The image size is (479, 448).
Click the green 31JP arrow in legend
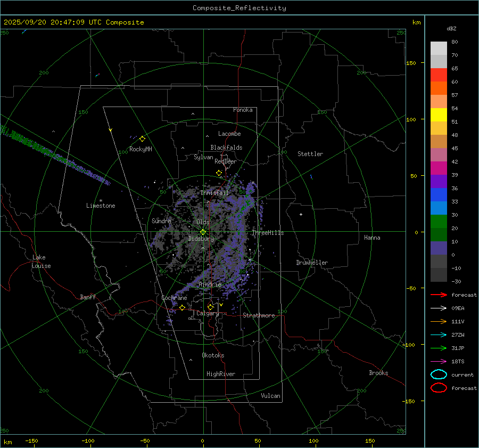(439, 348)
